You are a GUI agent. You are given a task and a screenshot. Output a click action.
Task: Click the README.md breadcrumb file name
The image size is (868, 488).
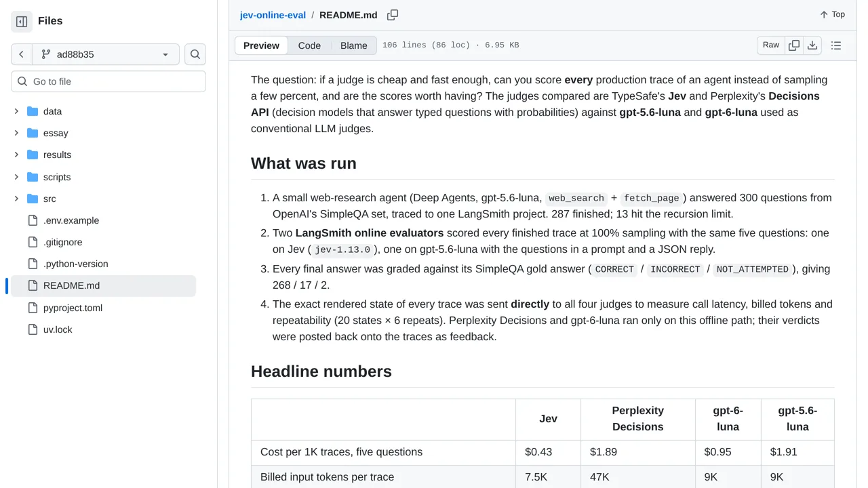(x=348, y=15)
